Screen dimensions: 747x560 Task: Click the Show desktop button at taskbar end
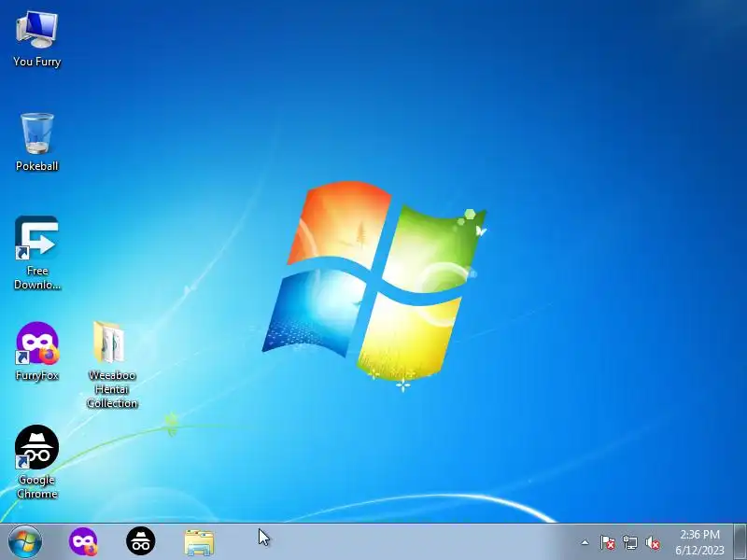coord(740,542)
